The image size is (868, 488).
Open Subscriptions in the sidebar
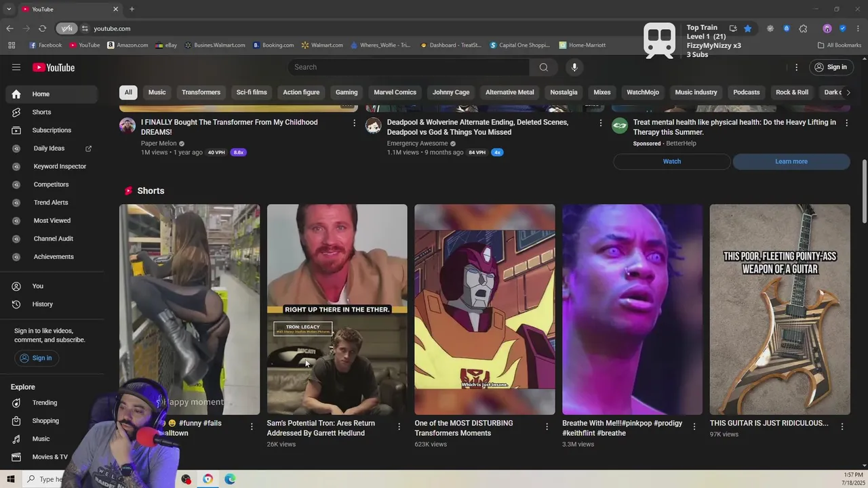point(52,130)
